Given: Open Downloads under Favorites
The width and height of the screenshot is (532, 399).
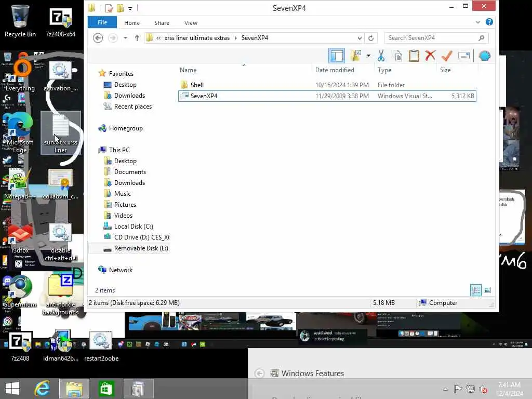Looking at the screenshot, I should [x=124, y=96].
